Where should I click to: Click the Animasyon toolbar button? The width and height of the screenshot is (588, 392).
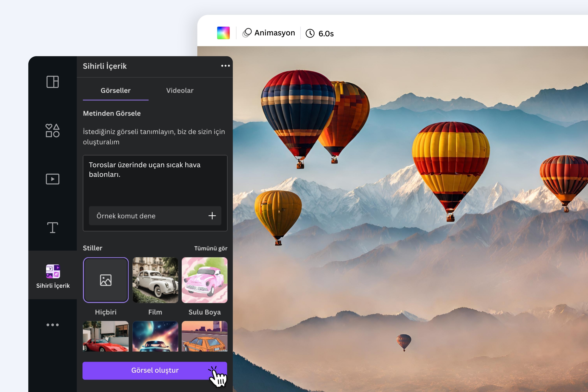coord(269,33)
